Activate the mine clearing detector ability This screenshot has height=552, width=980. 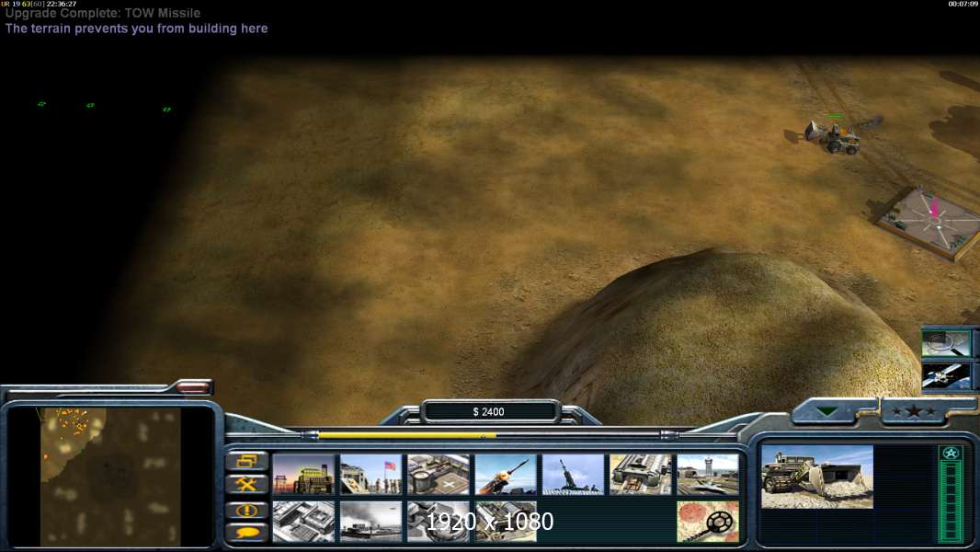coord(708,521)
